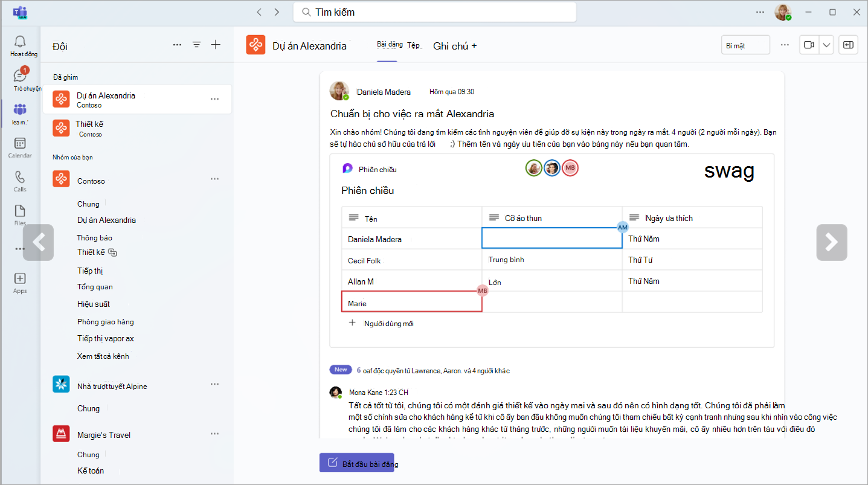This screenshot has width=868, height=485.
Task: Open the Cỡ áo thun column header
Action: click(x=552, y=217)
